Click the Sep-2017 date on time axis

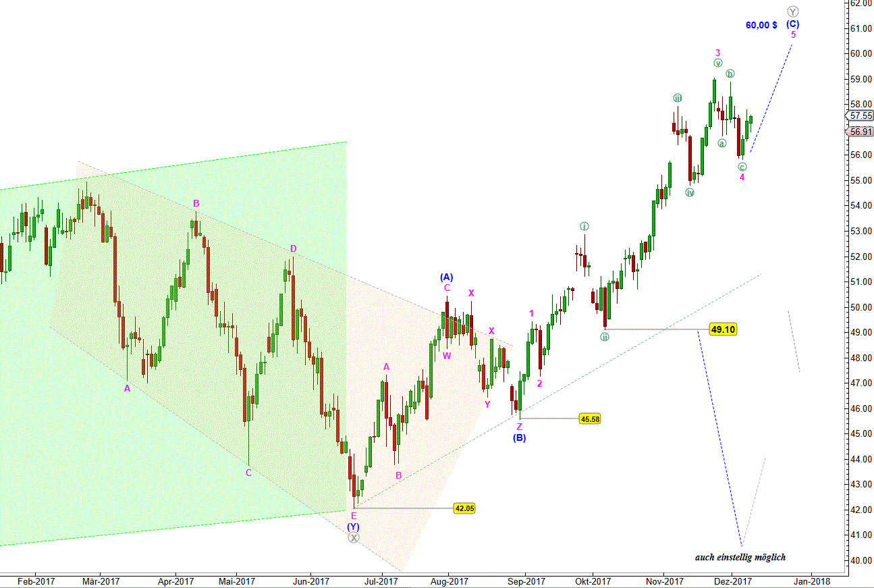[526, 581]
